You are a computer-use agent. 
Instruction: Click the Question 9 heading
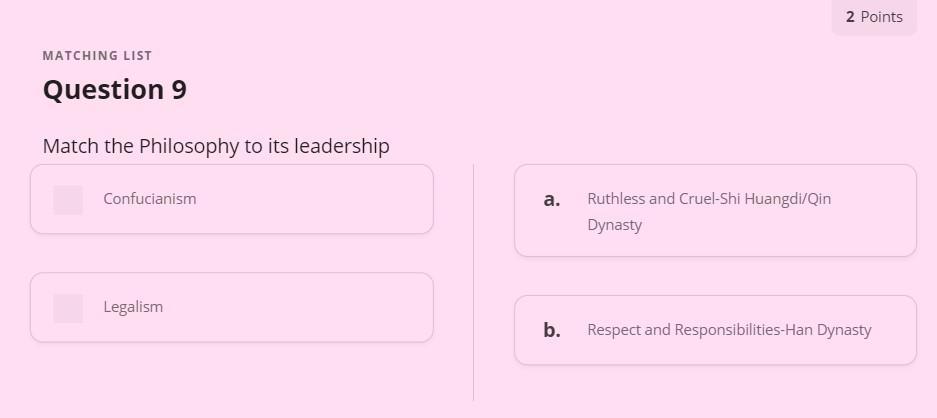click(x=114, y=90)
